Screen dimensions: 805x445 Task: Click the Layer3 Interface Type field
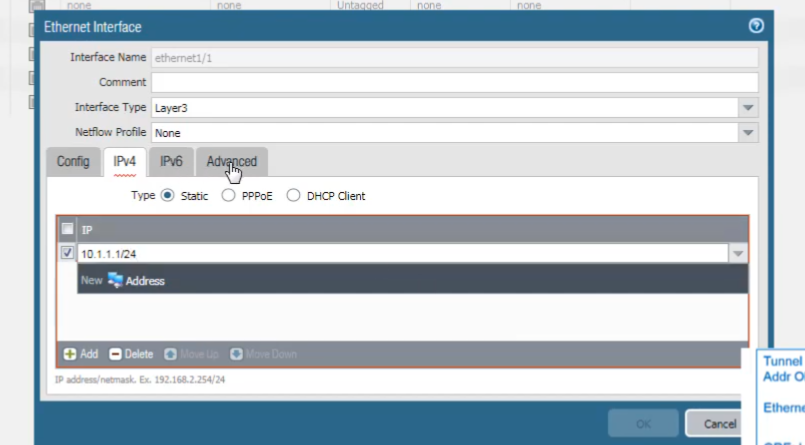(445, 108)
